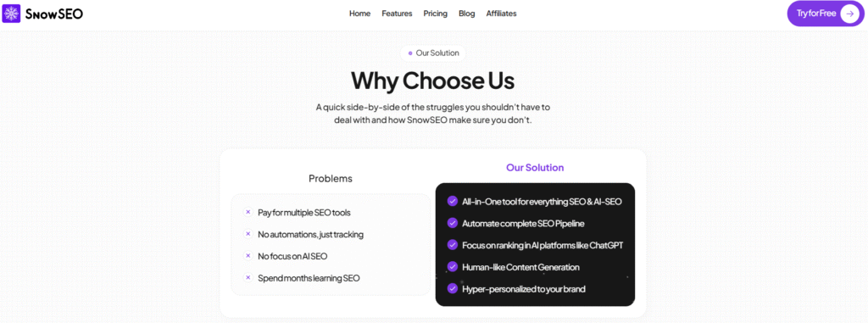Click the checkmark beside Focus on ranking in AI platforms

(453, 245)
